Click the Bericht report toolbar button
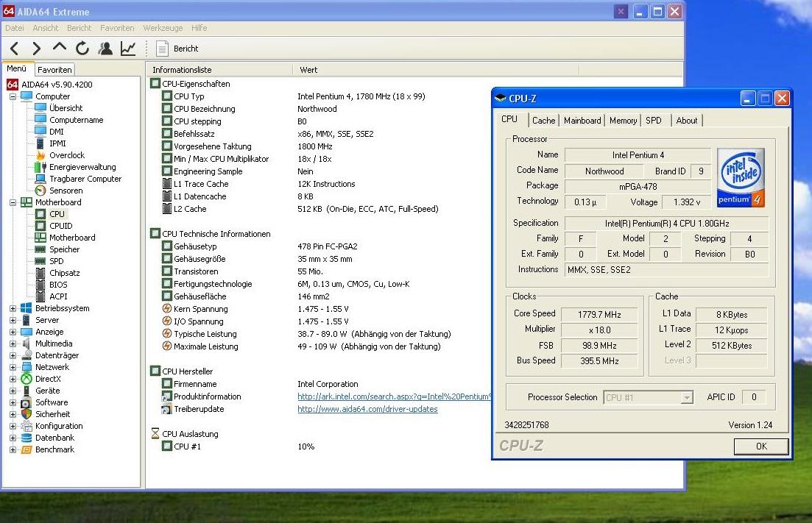The image size is (812, 523). pos(178,49)
